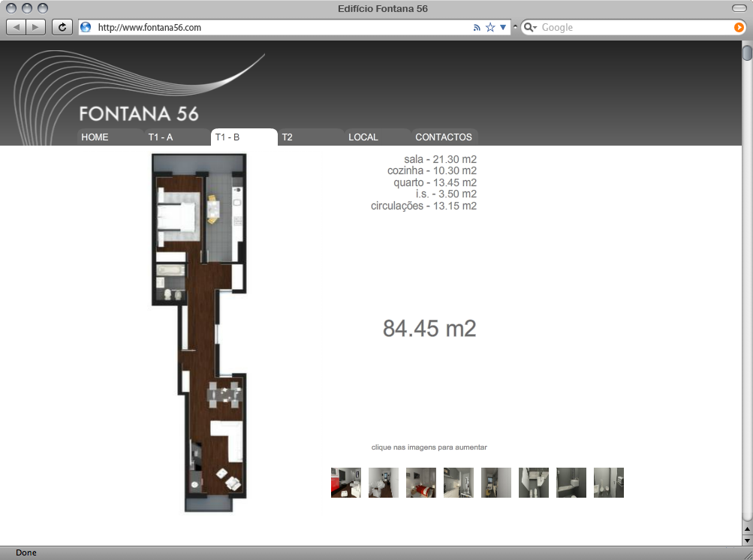
Task: Click the vertical scrollbar thumb
Action: tap(747, 53)
